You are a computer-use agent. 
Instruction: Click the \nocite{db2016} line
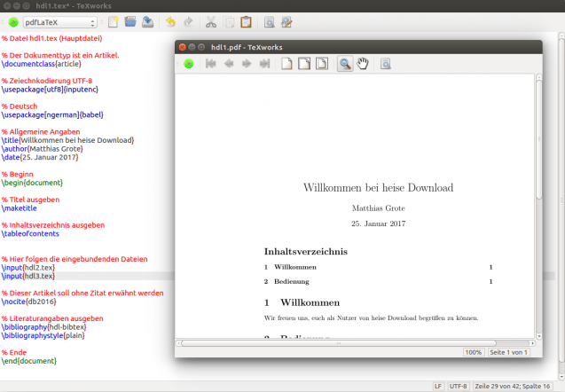click(28, 302)
